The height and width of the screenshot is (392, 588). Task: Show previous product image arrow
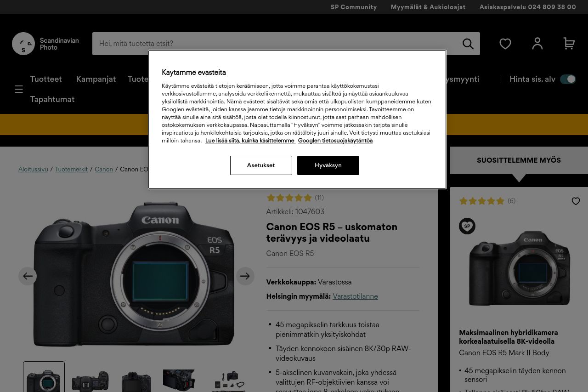28,276
